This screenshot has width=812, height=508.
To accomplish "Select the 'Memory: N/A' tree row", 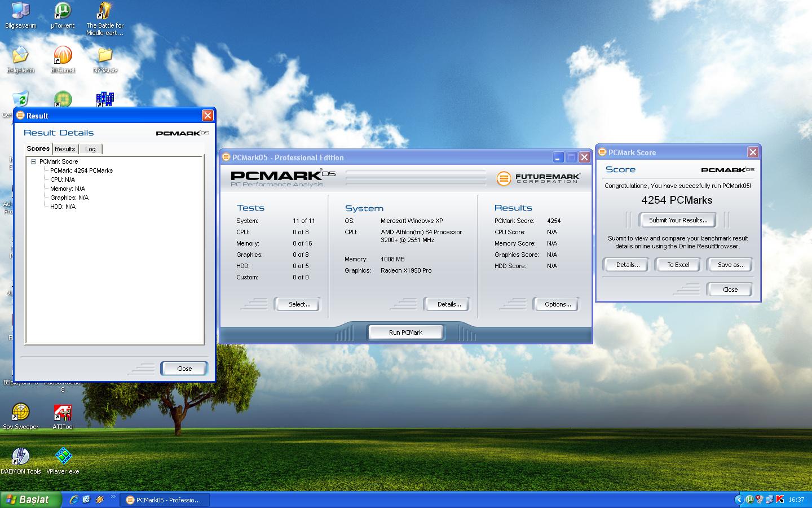I will point(68,189).
